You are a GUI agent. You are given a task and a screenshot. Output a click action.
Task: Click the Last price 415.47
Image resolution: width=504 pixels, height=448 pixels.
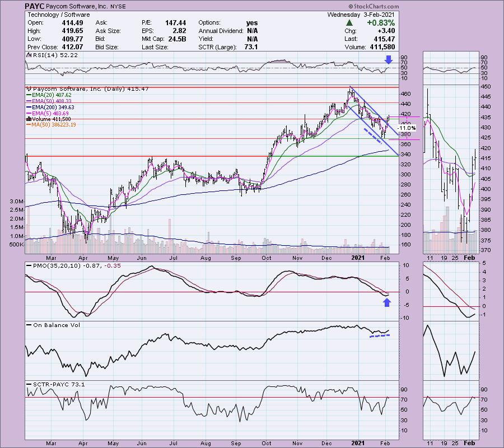tap(384, 39)
